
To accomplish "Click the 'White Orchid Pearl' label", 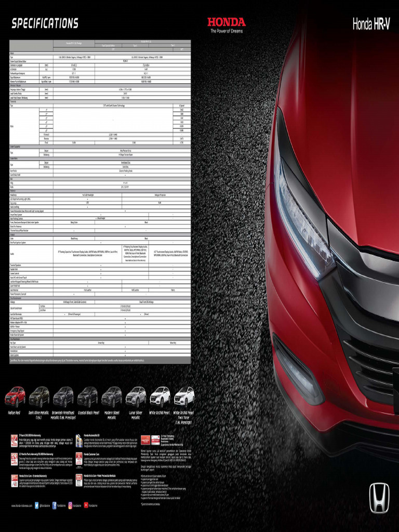I will click(159, 413).
